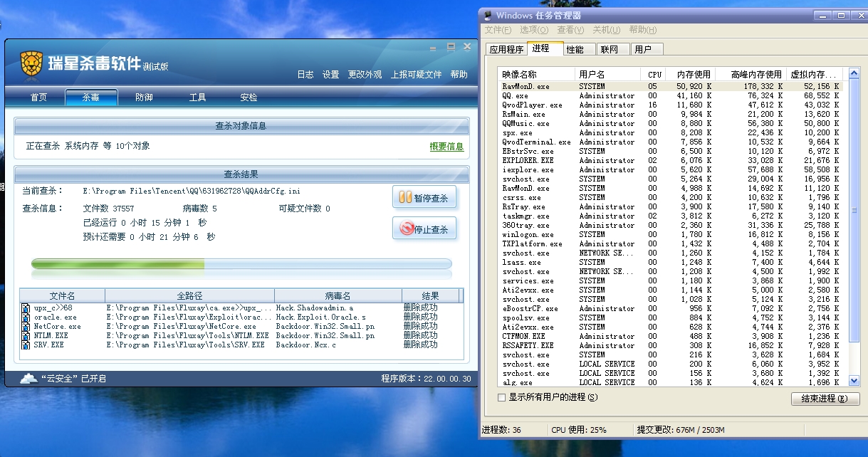Open 设置 in Rising top menu
The image size is (868, 457).
point(330,74)
